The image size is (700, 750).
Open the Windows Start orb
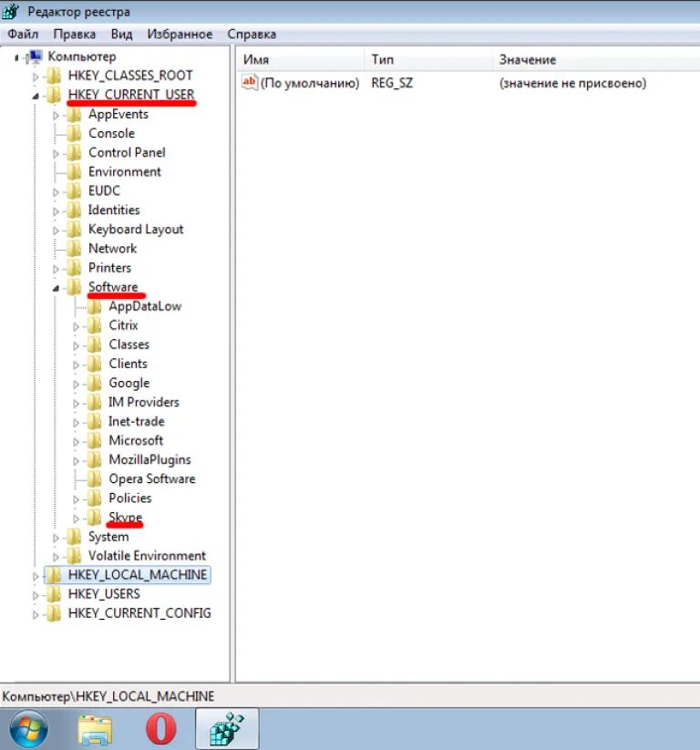[29, 729]
